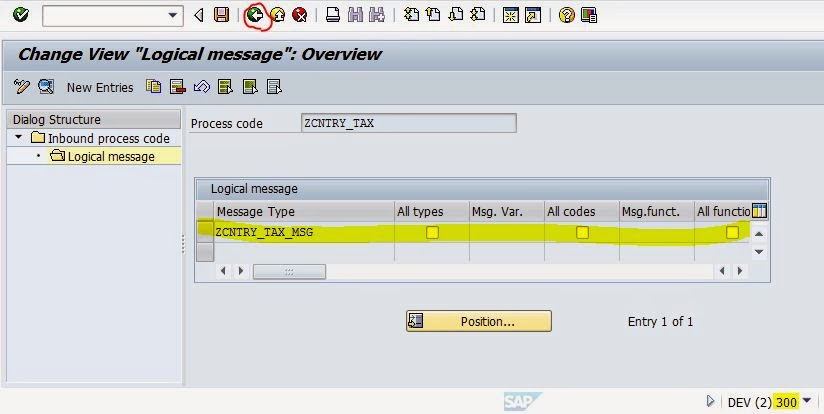Click the Find Next binoculars icon
Viewport: 824px width, 414px height.
point(377,15)
